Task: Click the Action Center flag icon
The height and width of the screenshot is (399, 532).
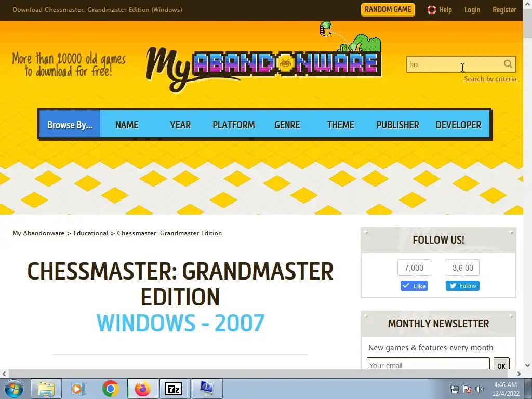Action: click(467, 389)
